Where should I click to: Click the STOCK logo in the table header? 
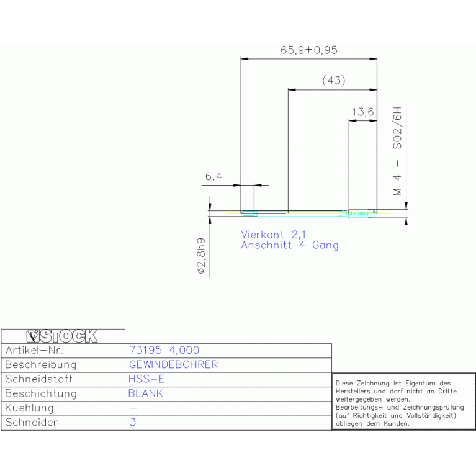pyautogui.click(x=62, y=336)
